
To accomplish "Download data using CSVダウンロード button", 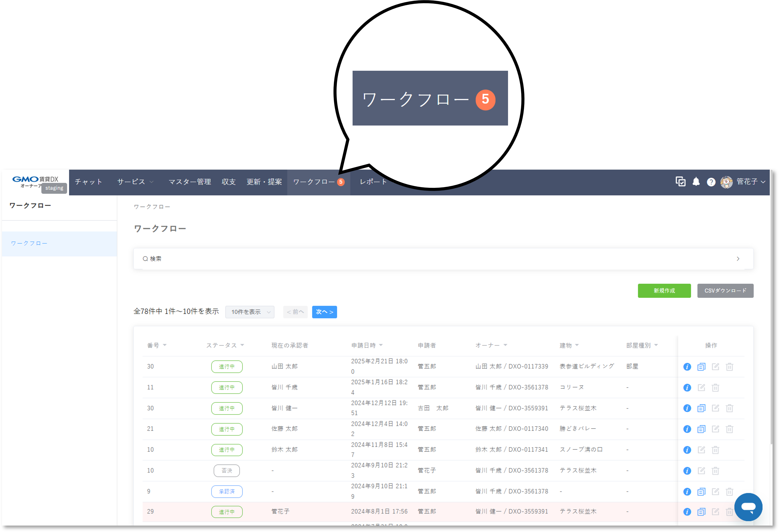I will pos(725,291).
